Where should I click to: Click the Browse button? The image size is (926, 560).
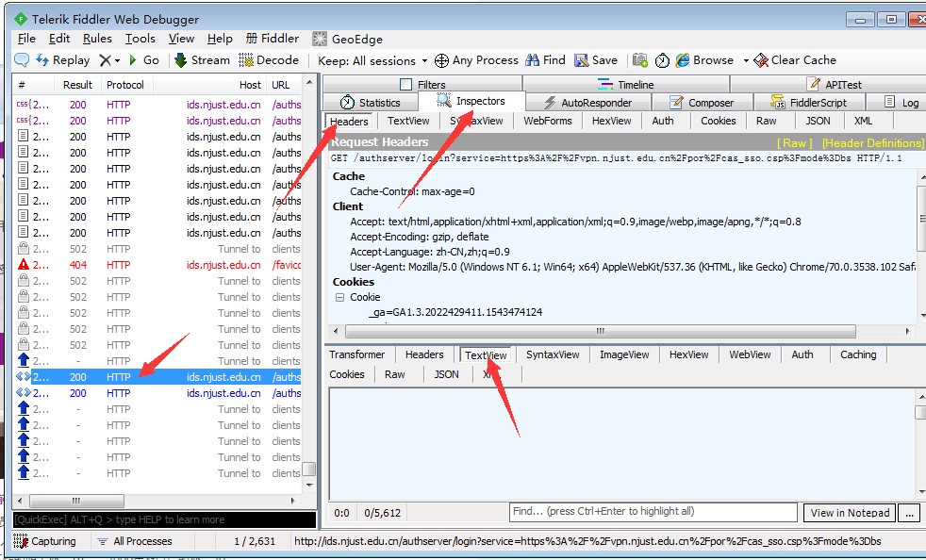tap(704, 59)
